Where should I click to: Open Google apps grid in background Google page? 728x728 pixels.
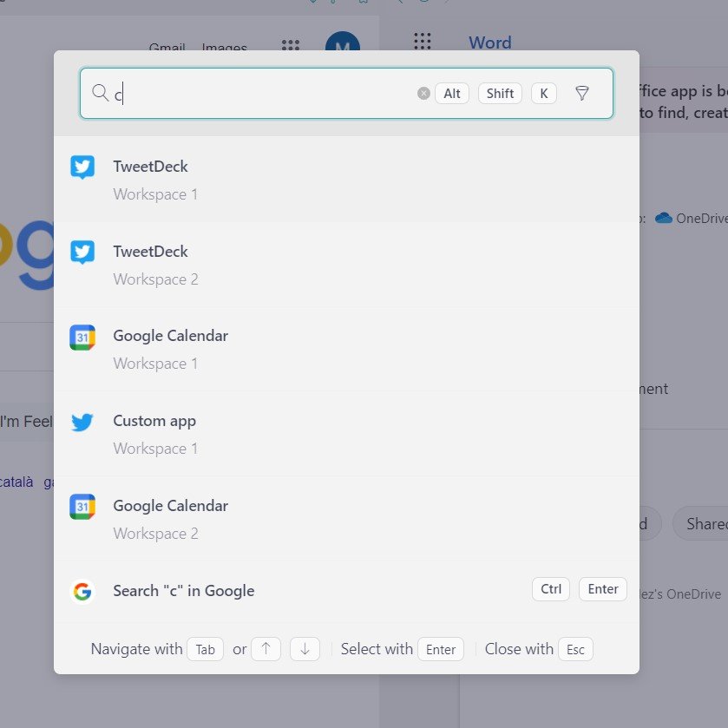click(x=291, y=44)
